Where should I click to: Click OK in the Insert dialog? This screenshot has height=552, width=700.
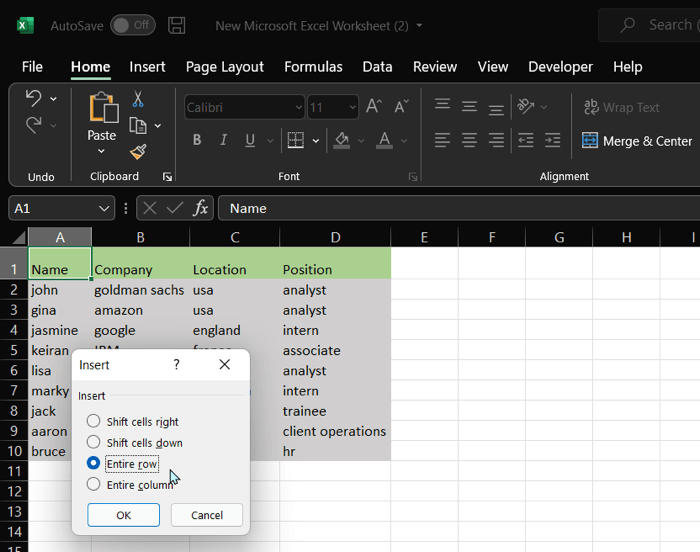point(123,515)
